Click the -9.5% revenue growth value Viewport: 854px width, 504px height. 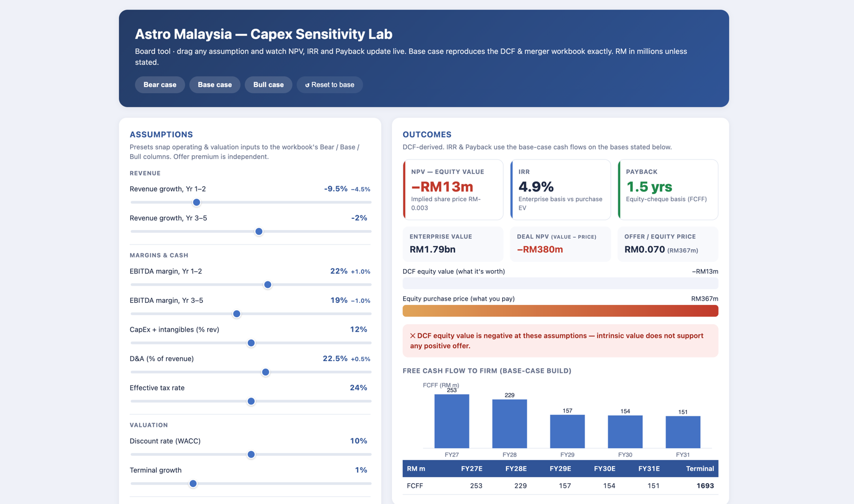pyautogui.click(x=336, y=189)
